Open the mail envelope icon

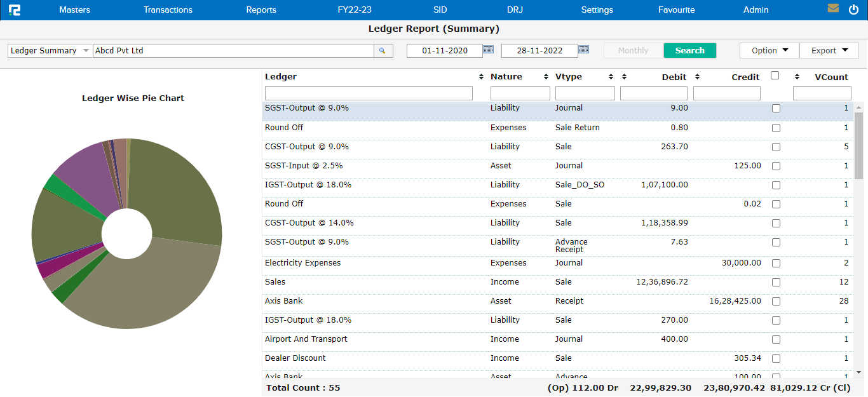point(833,9)
